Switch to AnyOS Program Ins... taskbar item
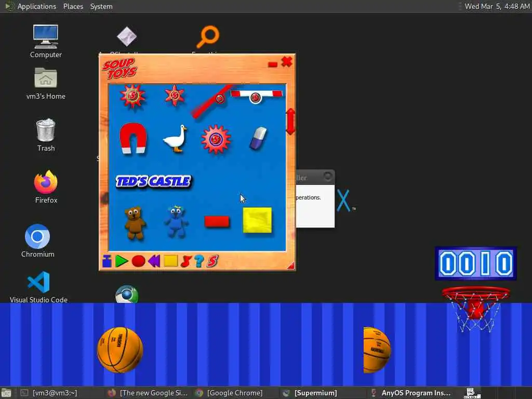532x399 pixels. tap(411, 393)
